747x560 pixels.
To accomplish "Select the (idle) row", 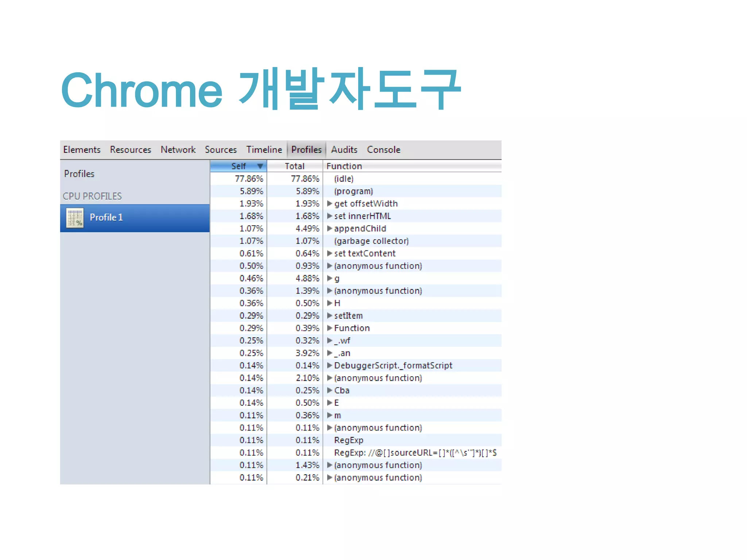I will [356, 179].
